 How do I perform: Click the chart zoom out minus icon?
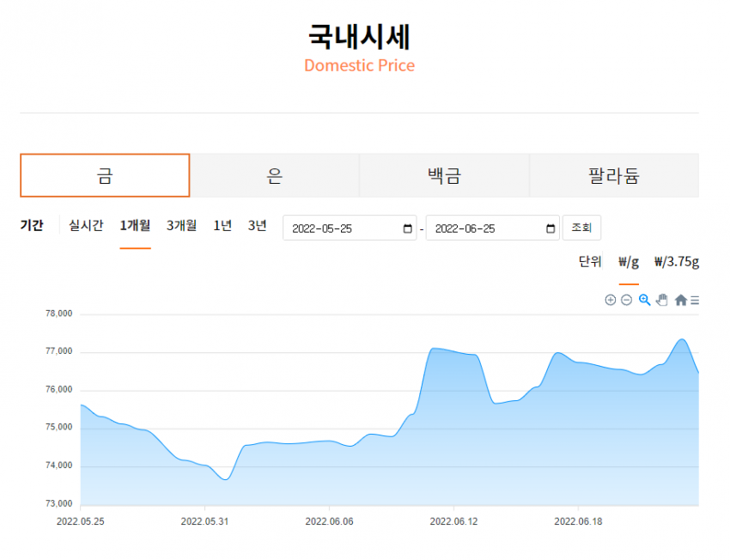[627, 301]
